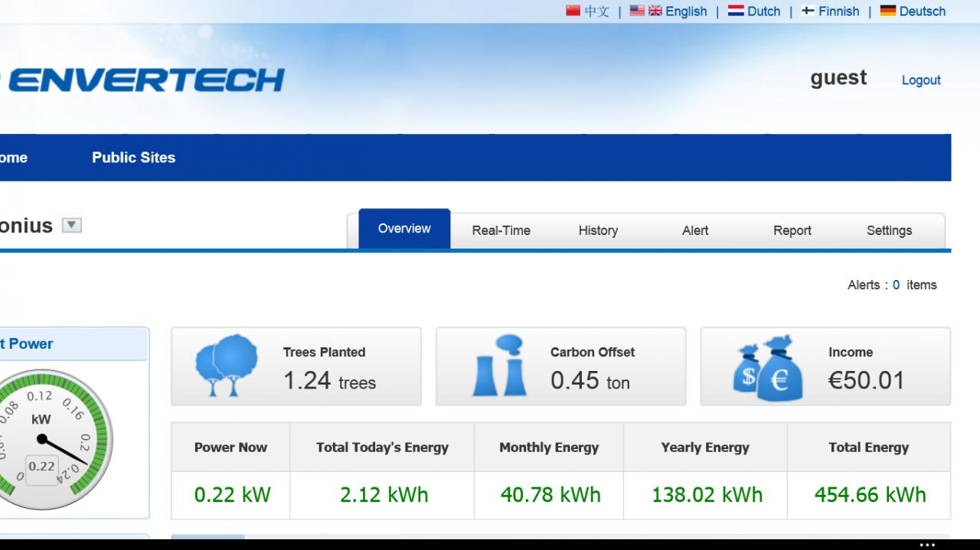
Task: Click the Trees Planted trees icon
Action: click(x=227, y=366)
